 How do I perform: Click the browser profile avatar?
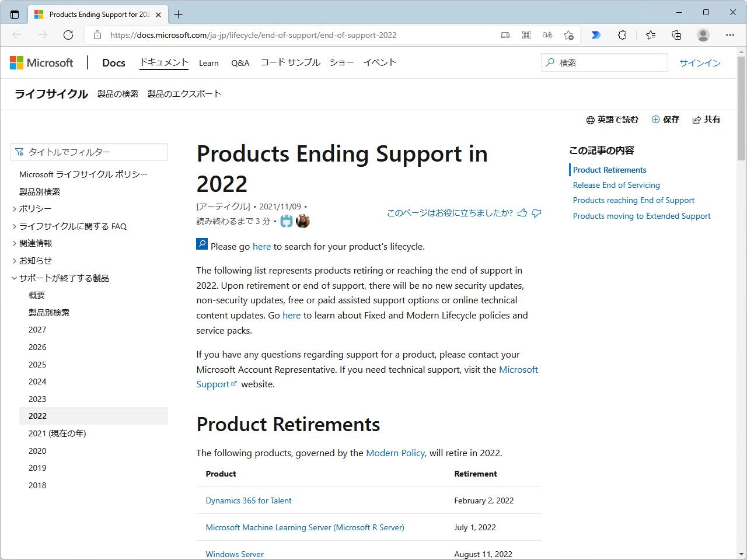703,35
